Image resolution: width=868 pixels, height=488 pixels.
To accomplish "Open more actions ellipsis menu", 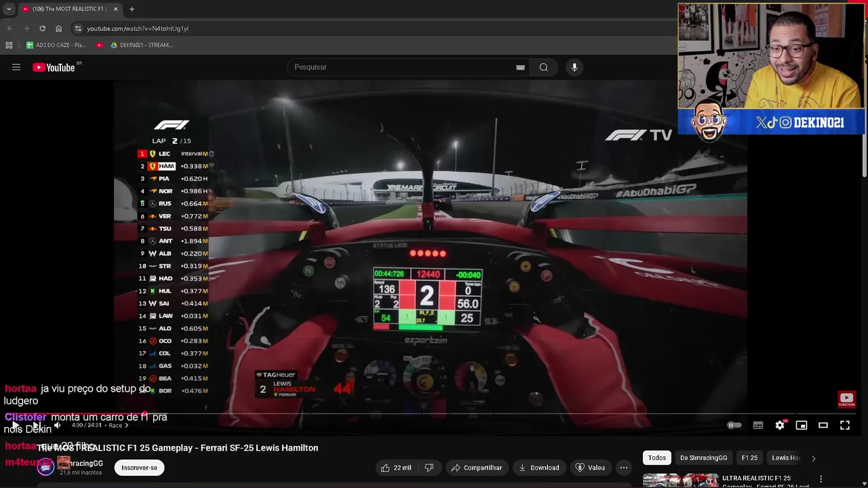I will coord(623,468).
